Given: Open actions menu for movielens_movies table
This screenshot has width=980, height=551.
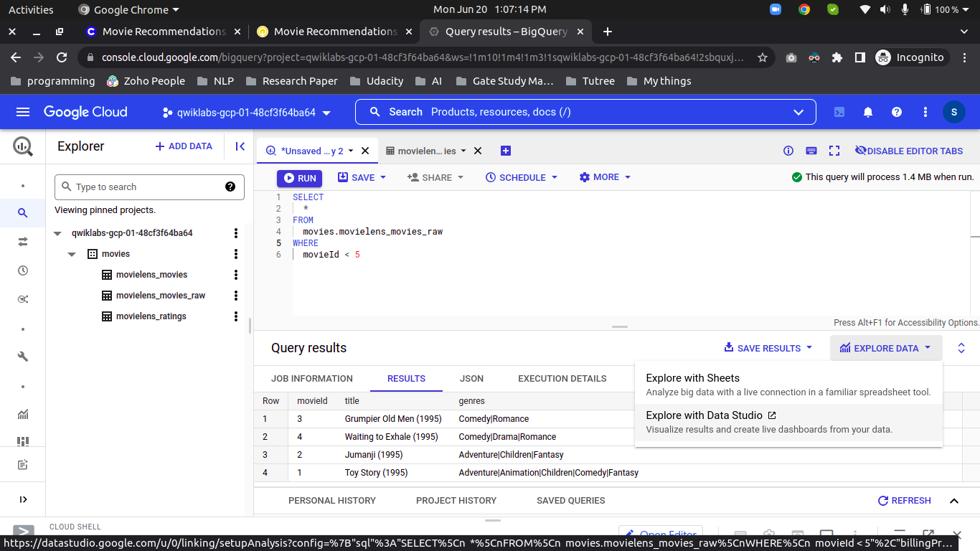Looking at the screenshot, I should [236, 275].
